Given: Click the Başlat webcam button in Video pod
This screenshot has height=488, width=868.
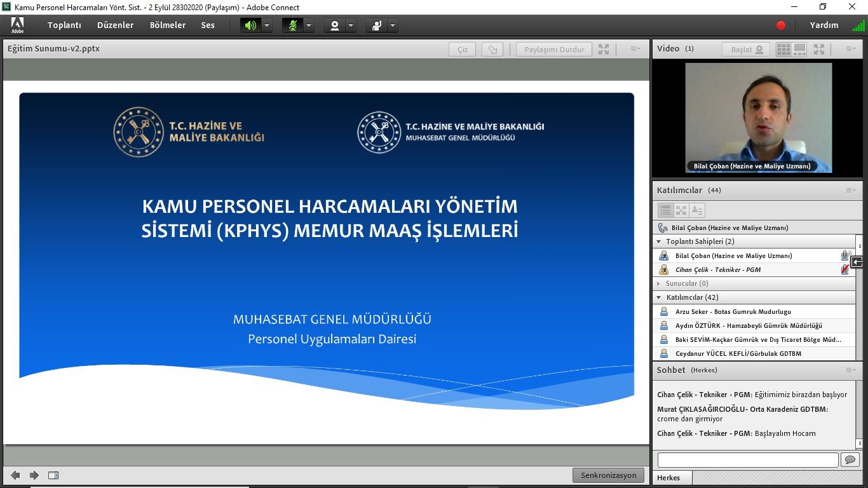Looking at the screenshot, I should 746,50.
